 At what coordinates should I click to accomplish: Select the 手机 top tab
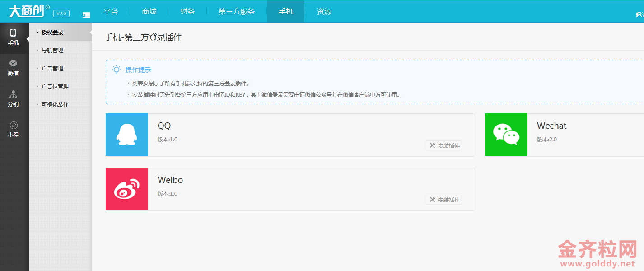tap(286, 12)
